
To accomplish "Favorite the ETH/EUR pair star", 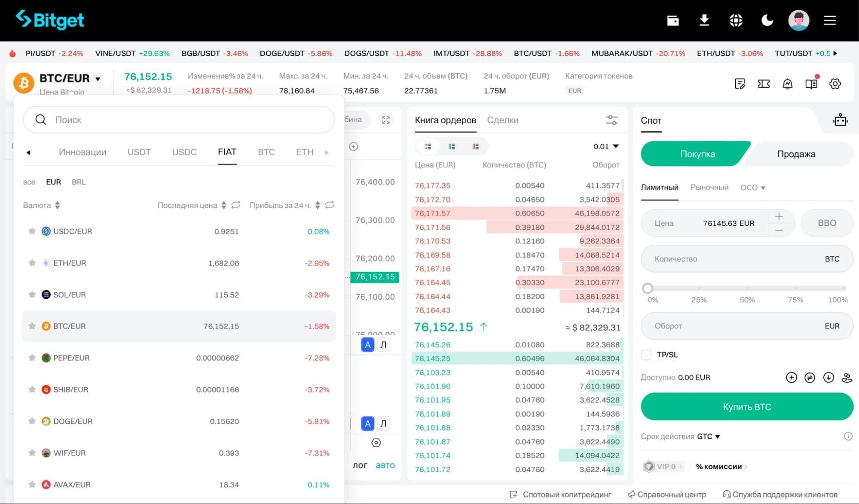I will click(32, 263).
